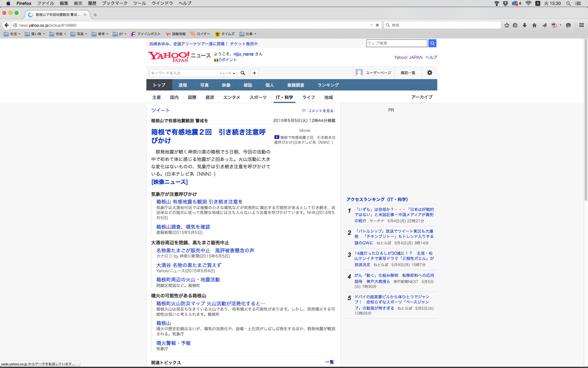
Task: Open the Firefox hamburger menu
Action: 582,25
